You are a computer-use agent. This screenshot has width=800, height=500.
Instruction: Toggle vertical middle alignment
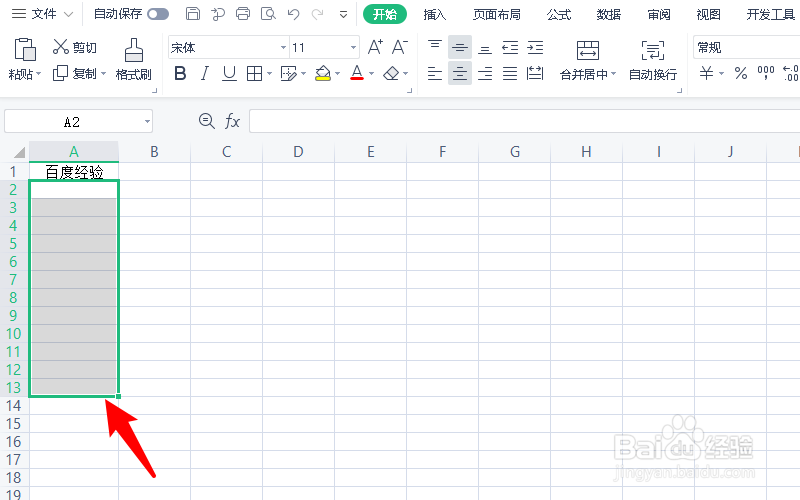460,47
